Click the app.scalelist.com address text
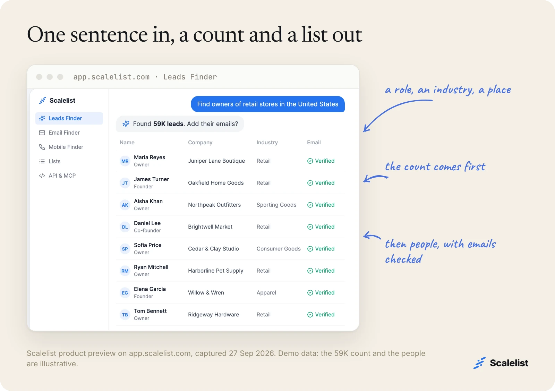Viewport: 555px width, 392px height. point(111,77)
